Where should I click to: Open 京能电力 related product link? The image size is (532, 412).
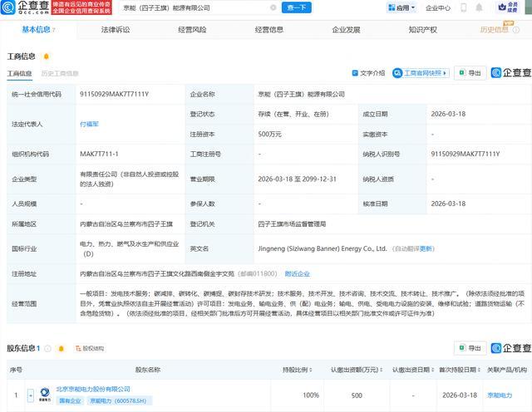[500, 395]
